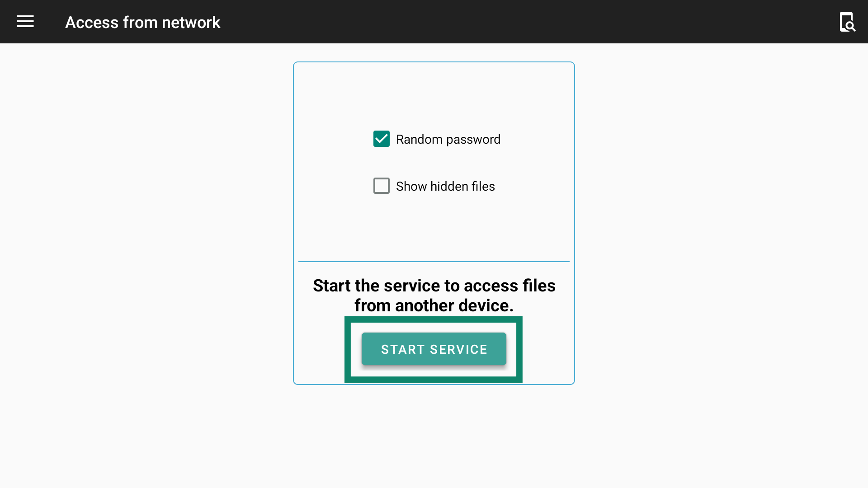868x488 pixels.
Task: Click the START SERVICE button
Action: 434,349
